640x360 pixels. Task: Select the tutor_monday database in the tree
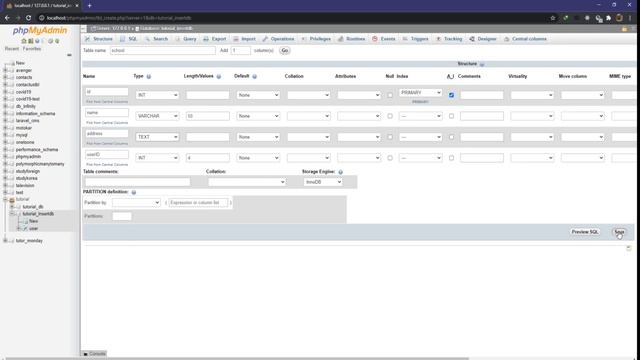(29, 241)
